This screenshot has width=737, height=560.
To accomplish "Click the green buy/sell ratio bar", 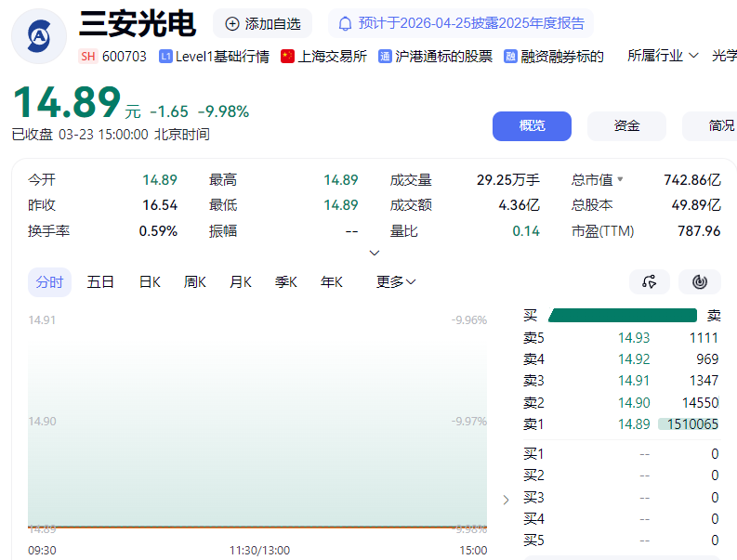I will point(623,315).
